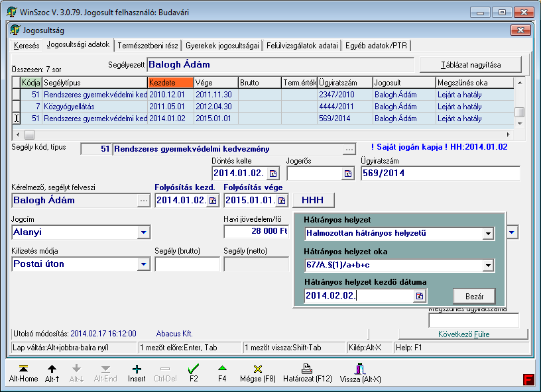
Task: Open calendar for Folyósítás kezd. date
Action: tap(213, 201)
